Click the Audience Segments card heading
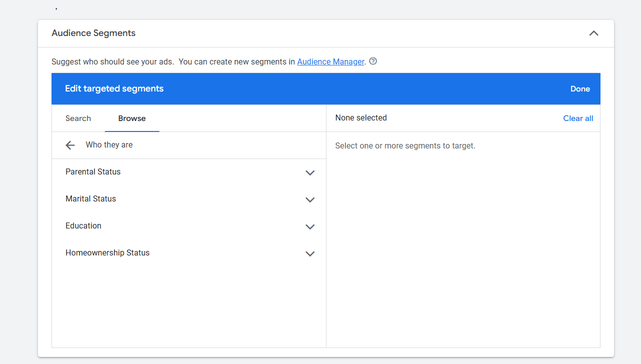641x364 pixels. tap(93, 33)
